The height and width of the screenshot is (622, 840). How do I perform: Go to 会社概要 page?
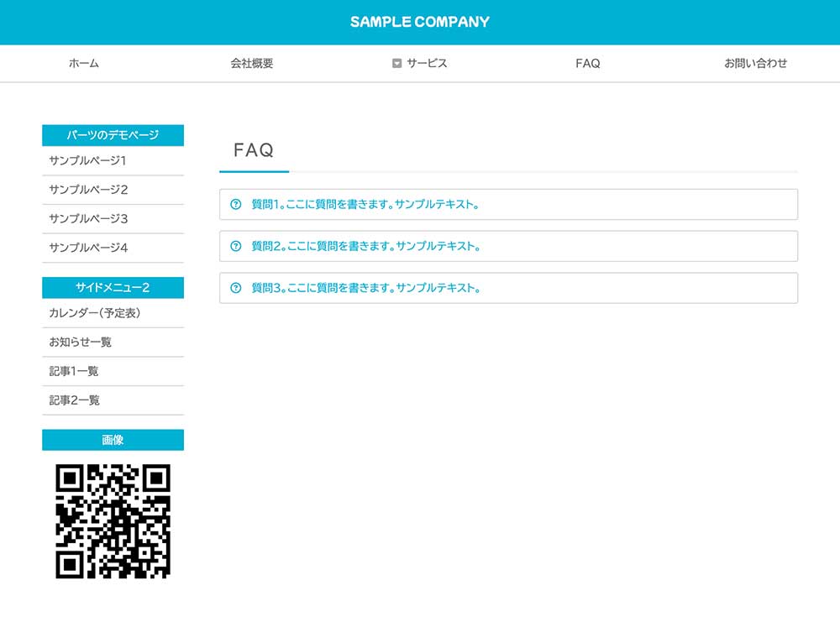click(x=252, y=63)
